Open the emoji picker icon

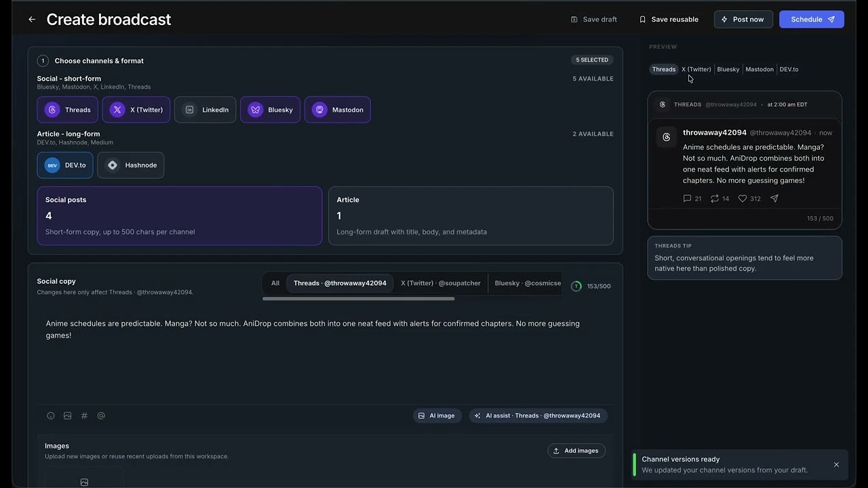(x=51, y=416)
